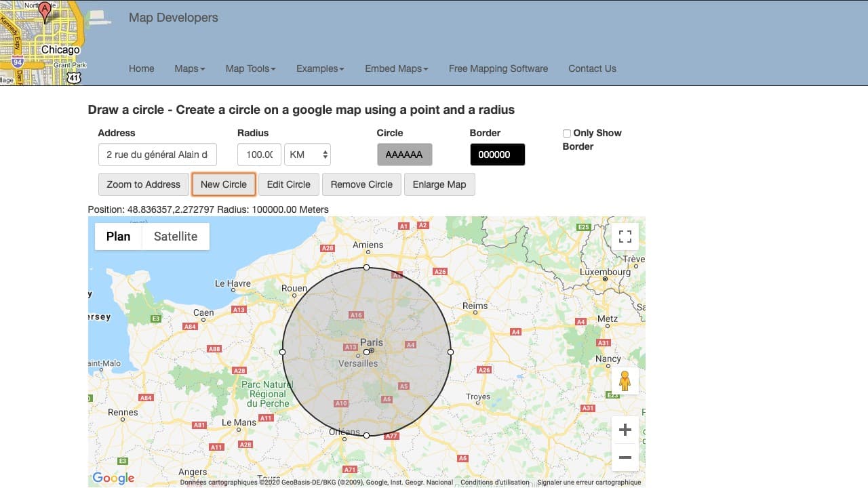The image size is (868, 488).
Task: Enable the Only Show Border checkbox
Action: [567, 134]
